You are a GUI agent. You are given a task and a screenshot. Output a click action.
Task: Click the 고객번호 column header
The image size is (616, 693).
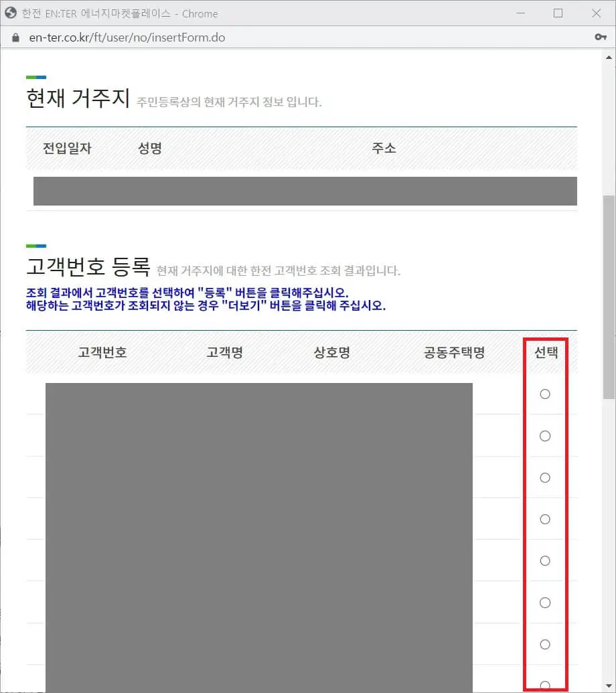click(102, 353)
